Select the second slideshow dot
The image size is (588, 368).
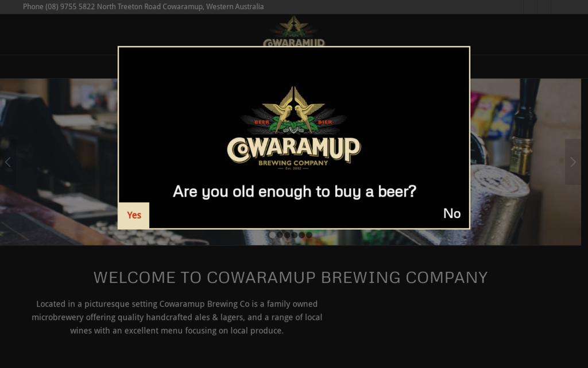pyautogui.click(x=280, y=235)
